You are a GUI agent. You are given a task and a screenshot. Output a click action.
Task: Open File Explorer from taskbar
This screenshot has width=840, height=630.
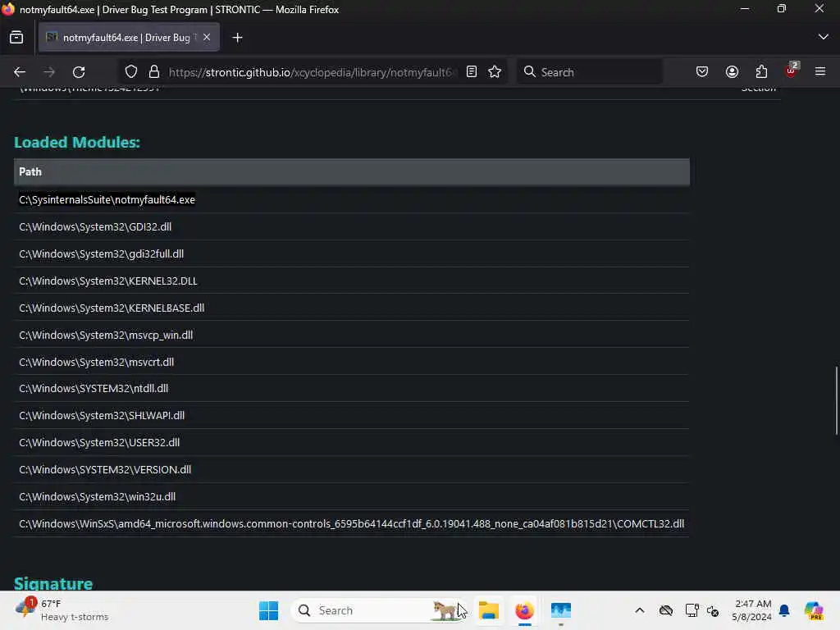pyautogui.click(x=489, y=610)
